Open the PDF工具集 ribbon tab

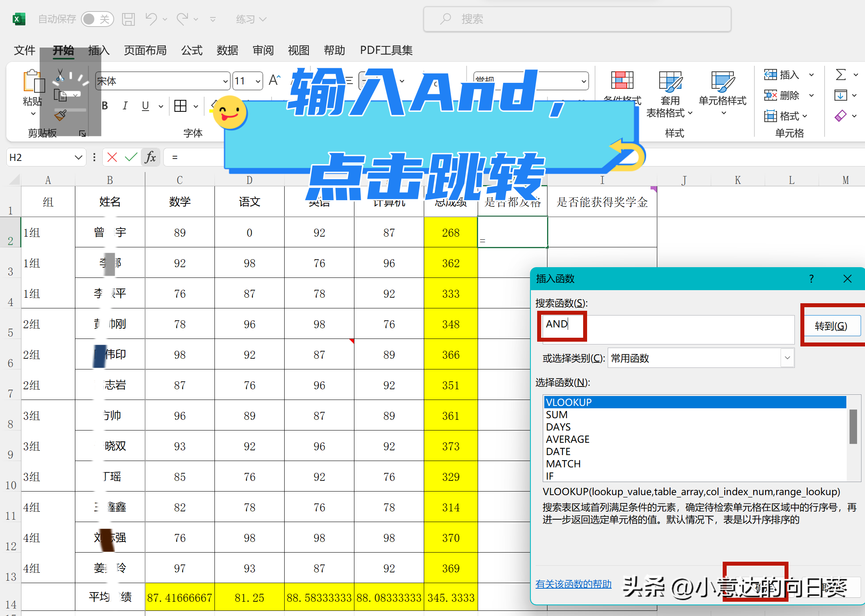coord(386,50)
